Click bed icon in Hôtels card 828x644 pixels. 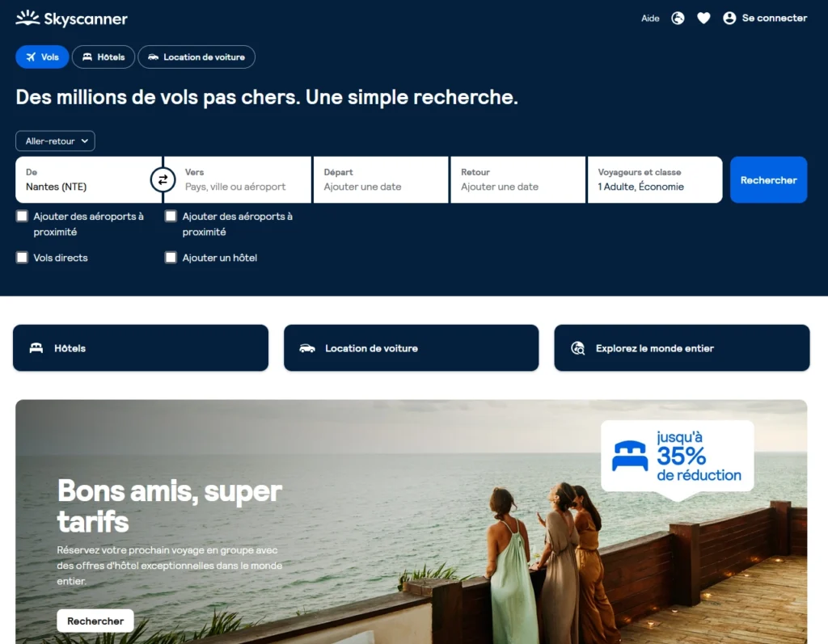coord(36,348)
